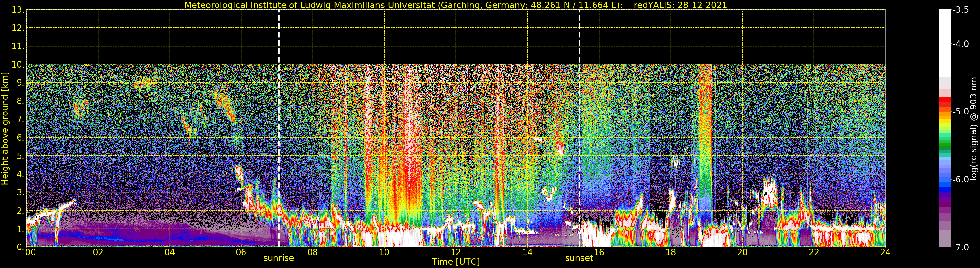Click the '8.' height axis tick label
The height and width of the screenshot is (268, 980).
pyautogui.click(x=21, y=101)
